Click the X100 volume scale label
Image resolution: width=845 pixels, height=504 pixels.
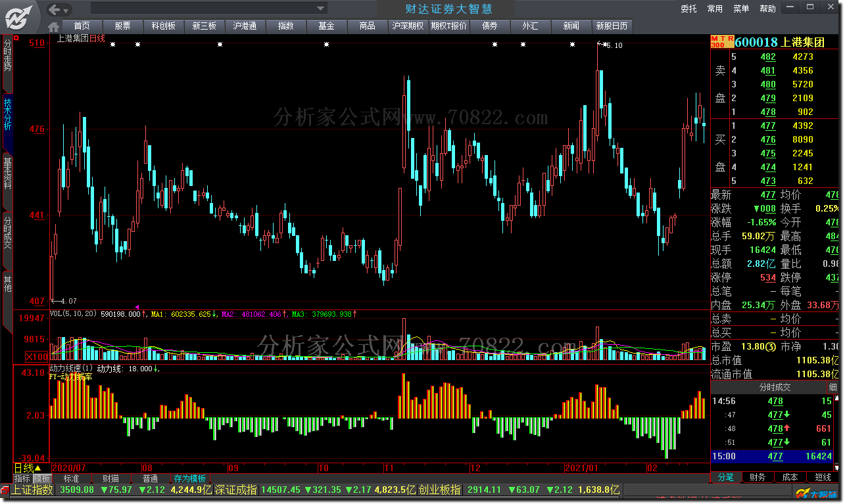click(x=36, y=356)
